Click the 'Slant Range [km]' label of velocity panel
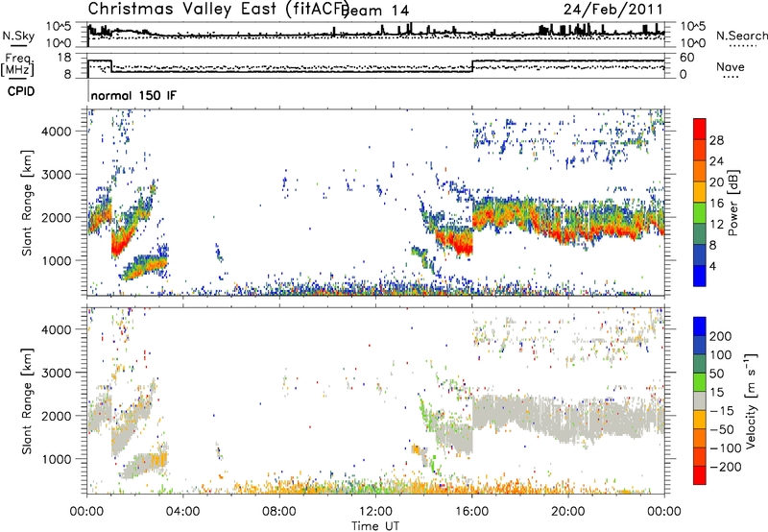768x532 pixels. click(x=27, y=401)
